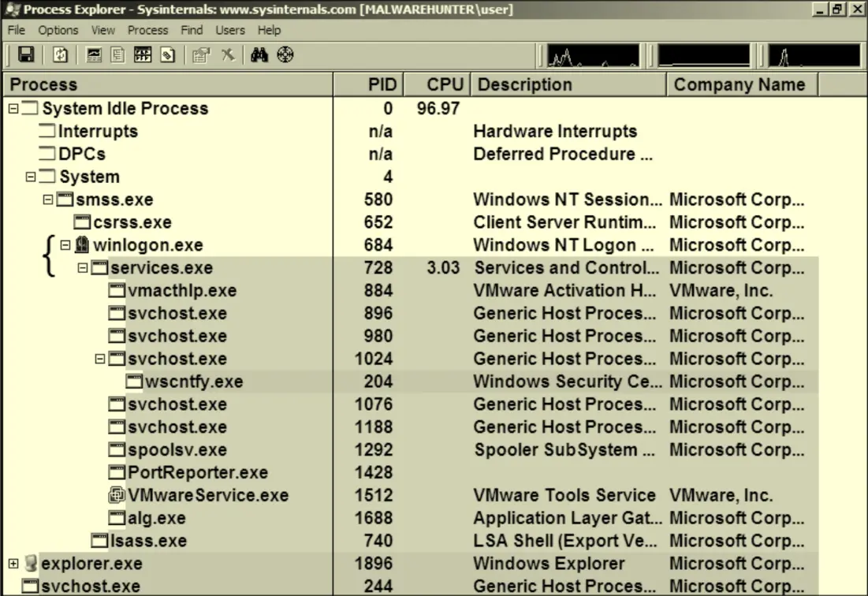
Task: Click the Company Name column header
Action: coord(739,84)
